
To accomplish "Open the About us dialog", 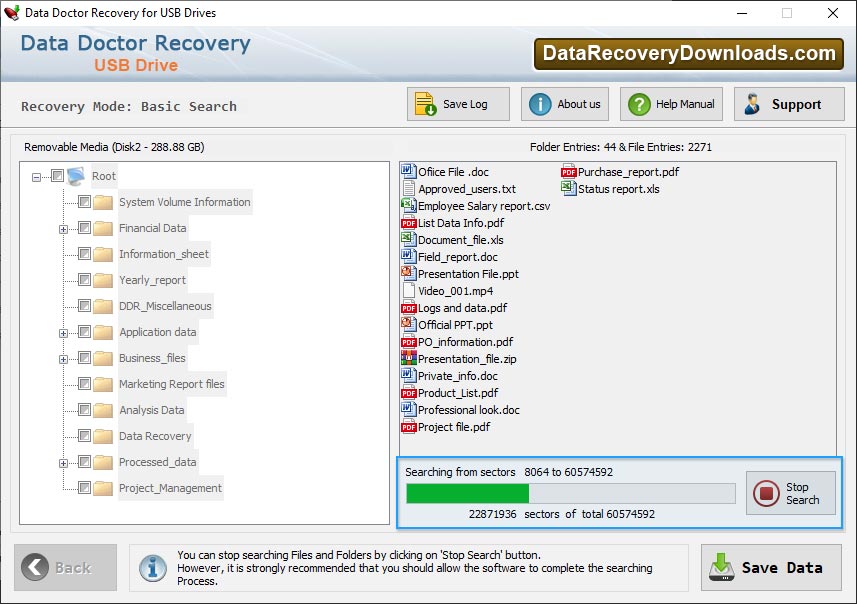I will (x=565, y=104).
